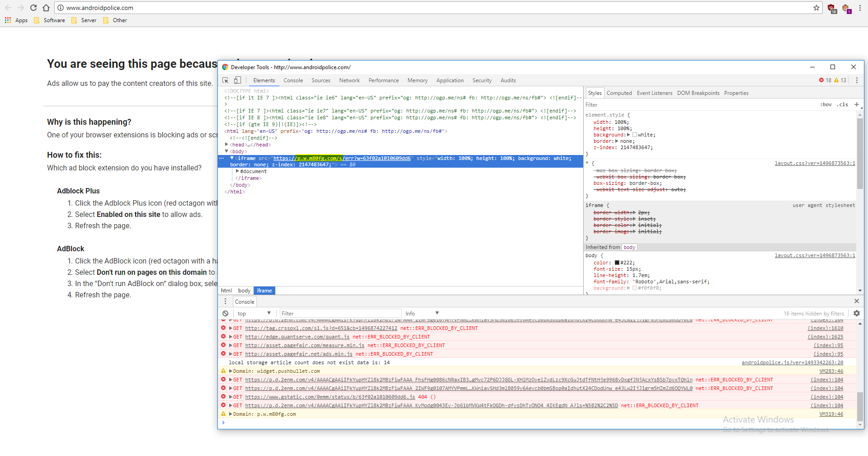Toggle the device toolbar emulation icon

coord(237,80)
